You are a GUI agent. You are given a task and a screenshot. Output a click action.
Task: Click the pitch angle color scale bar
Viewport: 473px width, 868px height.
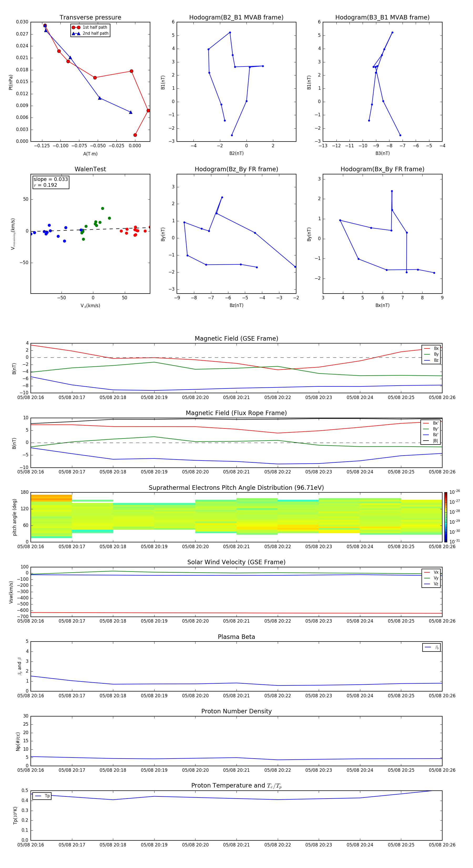tap(446, 517)
